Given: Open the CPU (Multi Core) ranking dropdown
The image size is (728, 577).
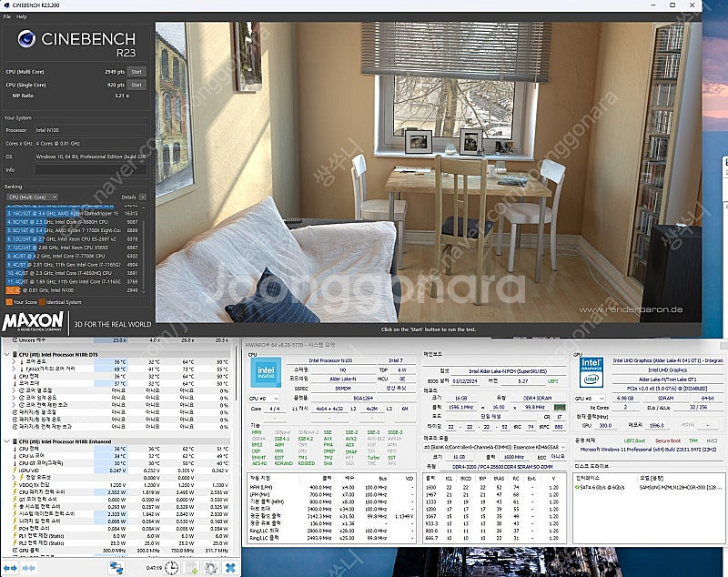Looking at the screenshot, I should click(32, 197).
